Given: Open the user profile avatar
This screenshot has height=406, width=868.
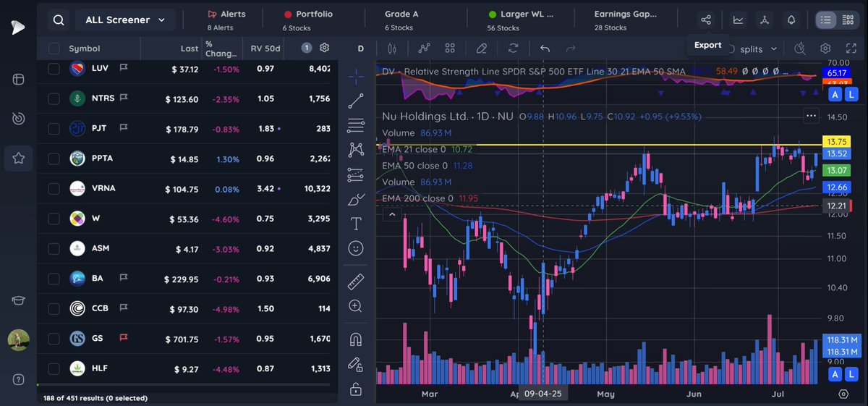Looking at the screenshot, I should tap(18, 340).
